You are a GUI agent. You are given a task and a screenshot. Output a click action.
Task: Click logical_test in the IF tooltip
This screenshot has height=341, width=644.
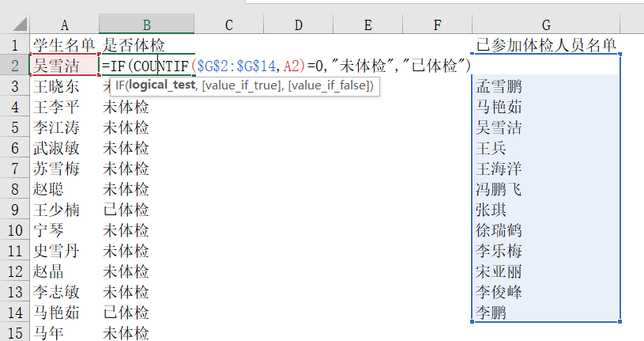click(161, 85)
